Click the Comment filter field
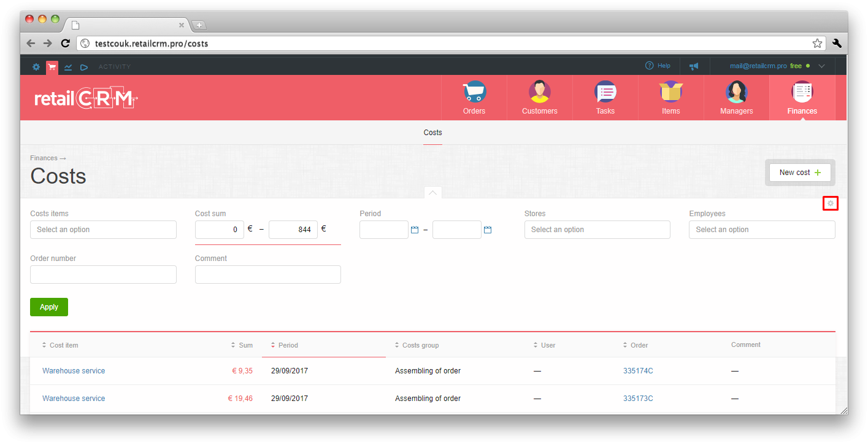The width and height of the screenshot is (868, 444). pyautogui.click(x=268, y=275)
